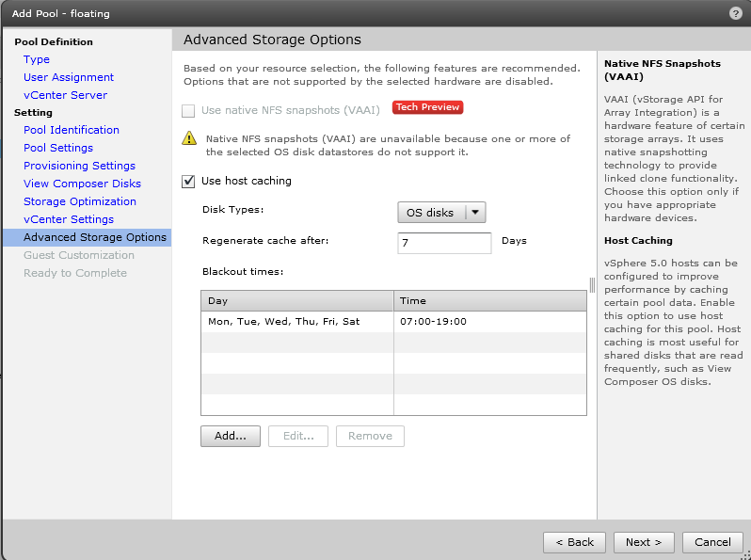The width and height of the screenshot is (751, 560).
Task: Open the Disk Types OS disks dropdown
Action: (441, 212)
